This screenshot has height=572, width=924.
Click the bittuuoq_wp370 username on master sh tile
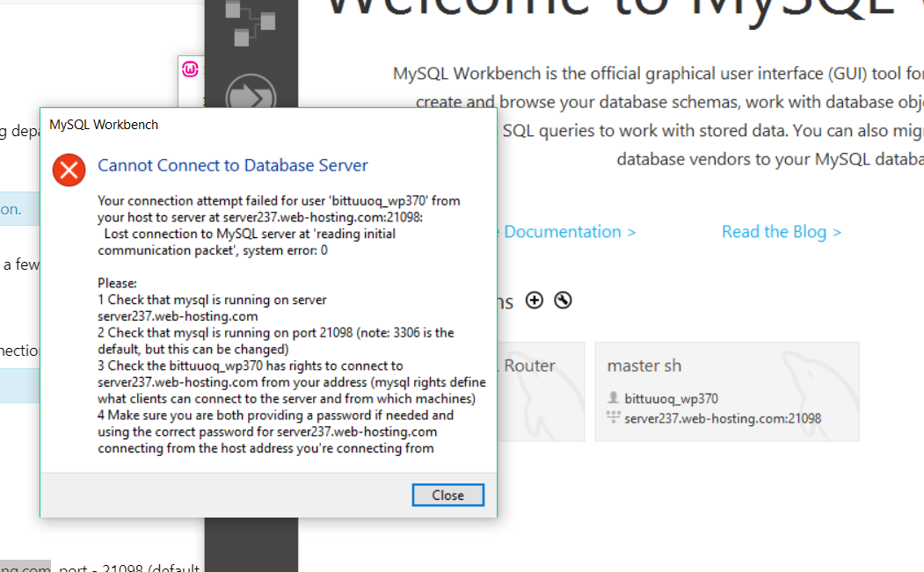[x=671, y=399]
